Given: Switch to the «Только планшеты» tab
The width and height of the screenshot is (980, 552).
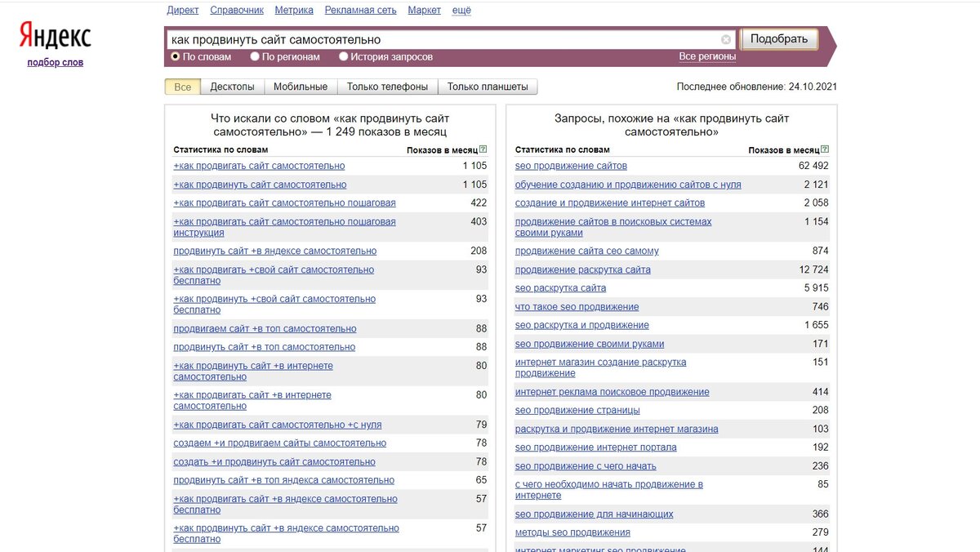Looking at the screenshot, I should 488,86.
